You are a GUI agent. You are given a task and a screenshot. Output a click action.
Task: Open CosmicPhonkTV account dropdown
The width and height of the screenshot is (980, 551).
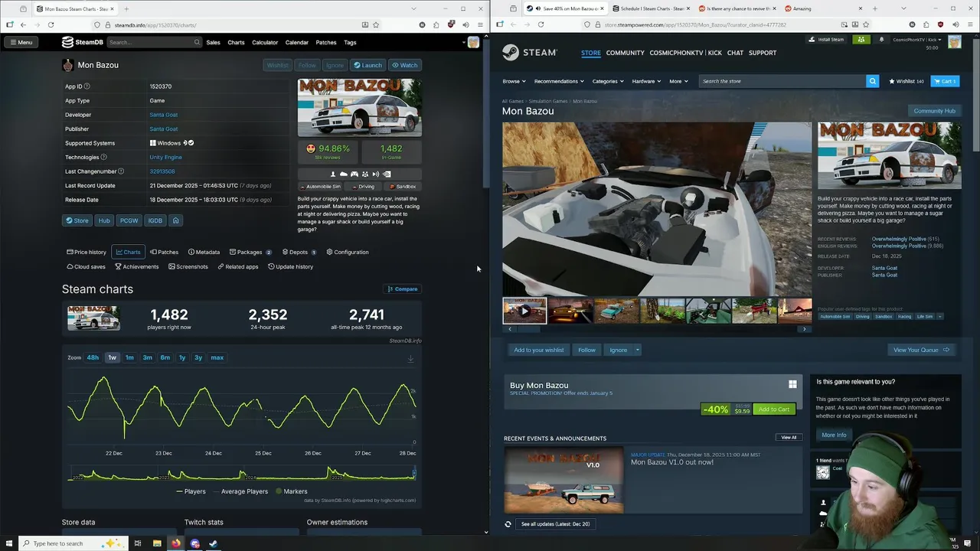pyautogui.click(x=919, y=39)
